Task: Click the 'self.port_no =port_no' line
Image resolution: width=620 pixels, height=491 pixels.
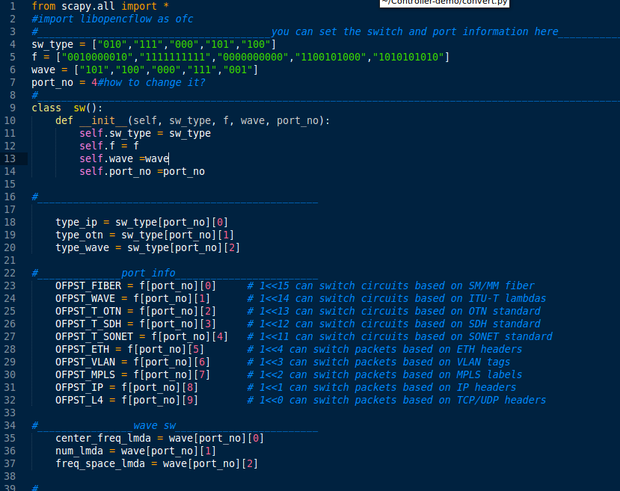Action: pos(142,172)
